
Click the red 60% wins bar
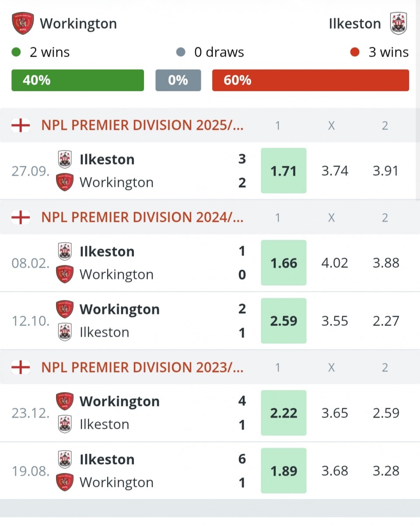pos(310,81)
